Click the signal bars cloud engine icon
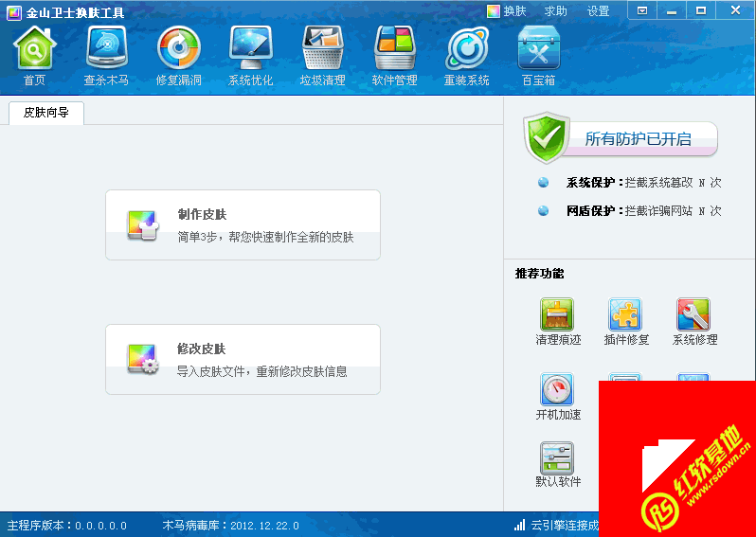The width and height of the screenshot is (756, 537). (x=519, y=525)
